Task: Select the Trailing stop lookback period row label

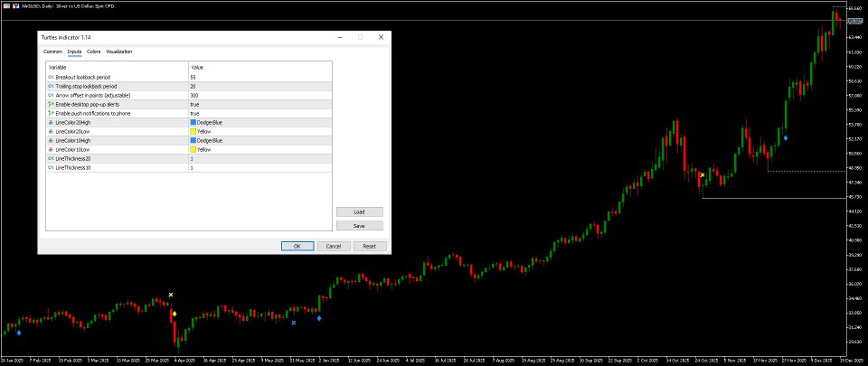Action: [x=87, y=86]
